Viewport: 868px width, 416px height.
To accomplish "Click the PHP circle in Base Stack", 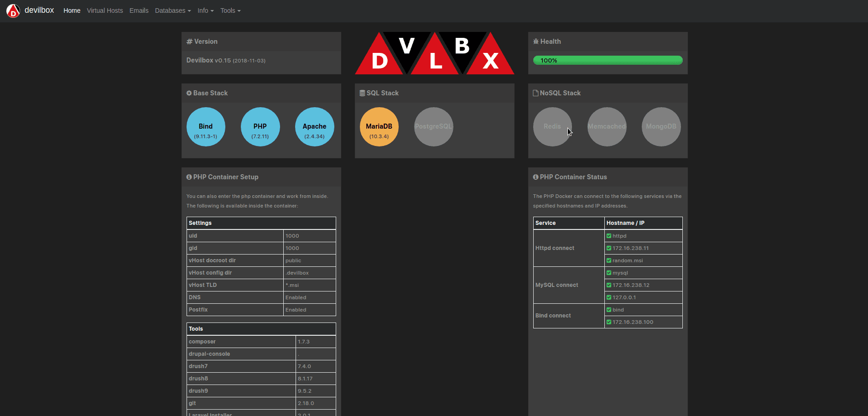I will (260, 127).
